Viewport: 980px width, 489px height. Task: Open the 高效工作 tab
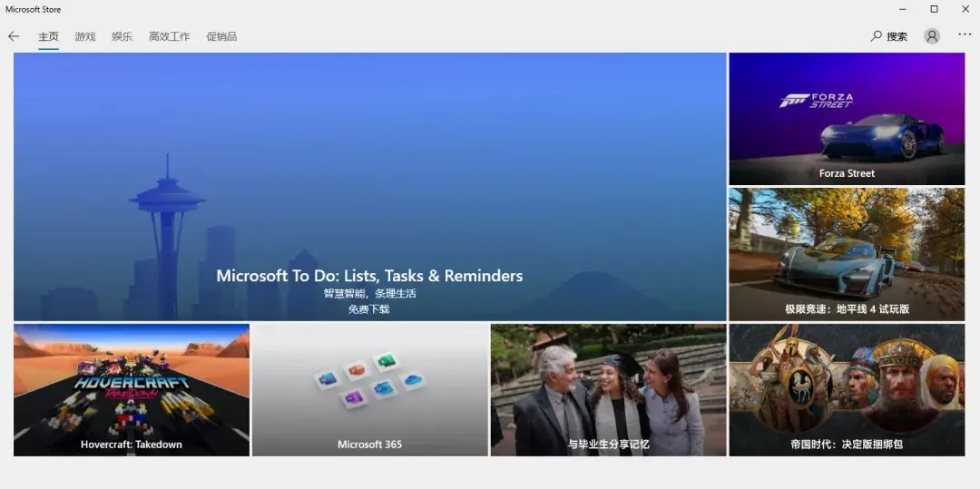[170, 36]
